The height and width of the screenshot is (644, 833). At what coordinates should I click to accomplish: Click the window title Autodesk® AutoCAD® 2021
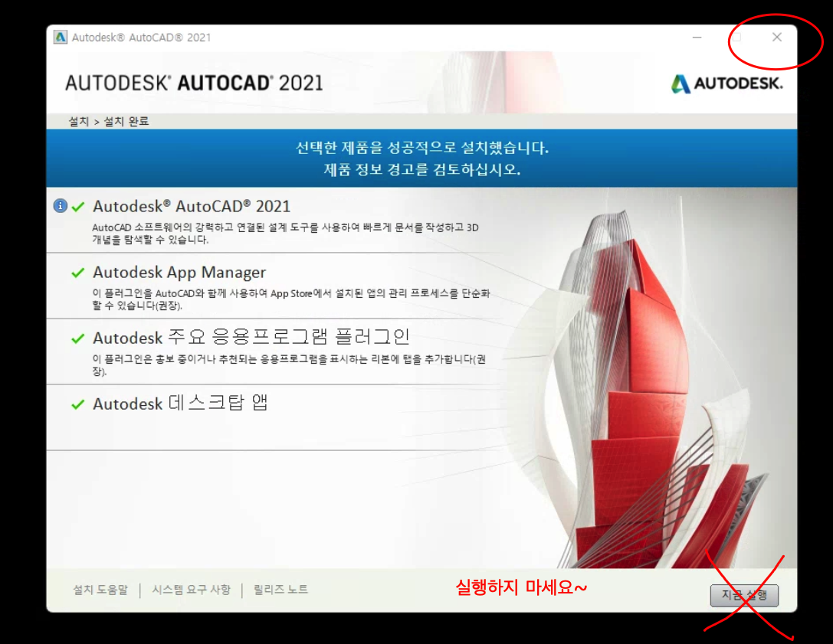pyautogui.click(x=141, y=38)
